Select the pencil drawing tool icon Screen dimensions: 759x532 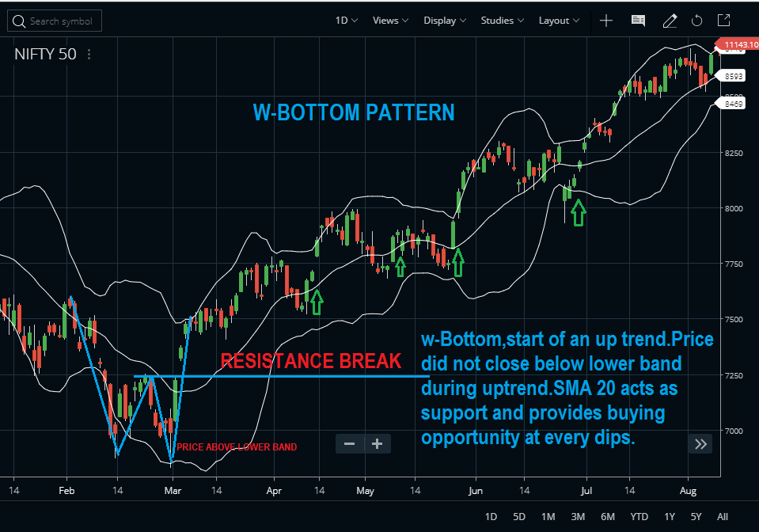pos(670,21)
